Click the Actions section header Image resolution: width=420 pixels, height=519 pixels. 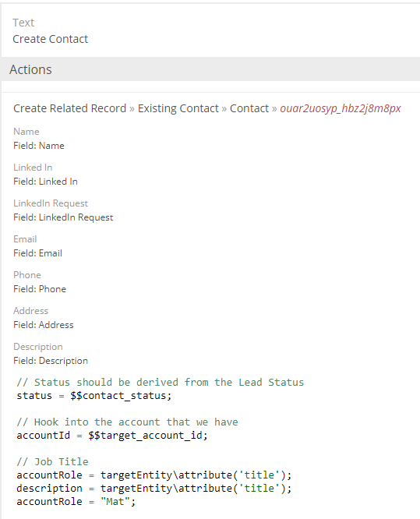click(x=210, y=69)
